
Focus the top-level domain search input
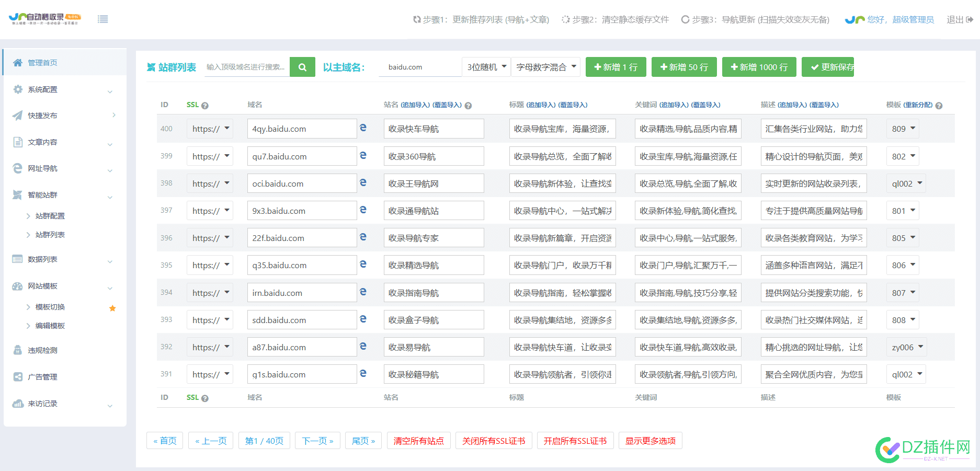[247, 67]
